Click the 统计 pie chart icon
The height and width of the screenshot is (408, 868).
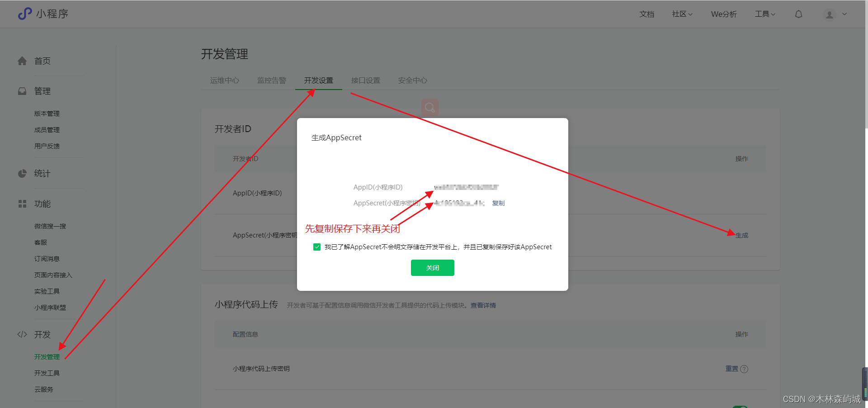pos(22,173)
